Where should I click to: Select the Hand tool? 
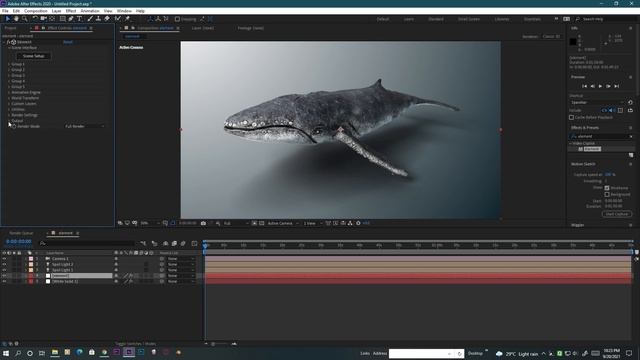coord(16,19)
